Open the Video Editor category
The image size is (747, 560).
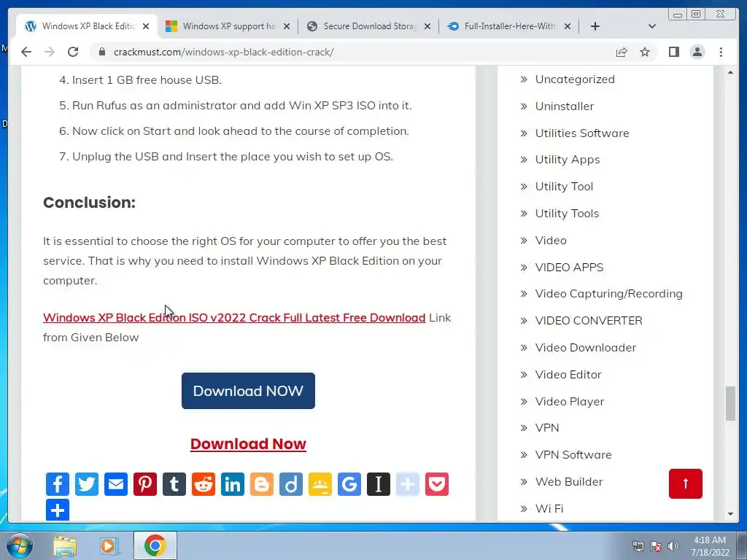pos(568,375)
